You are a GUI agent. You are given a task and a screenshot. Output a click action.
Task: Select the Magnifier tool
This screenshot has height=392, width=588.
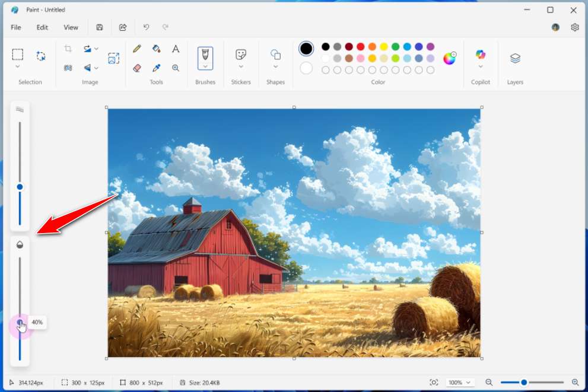click(176, 68)
